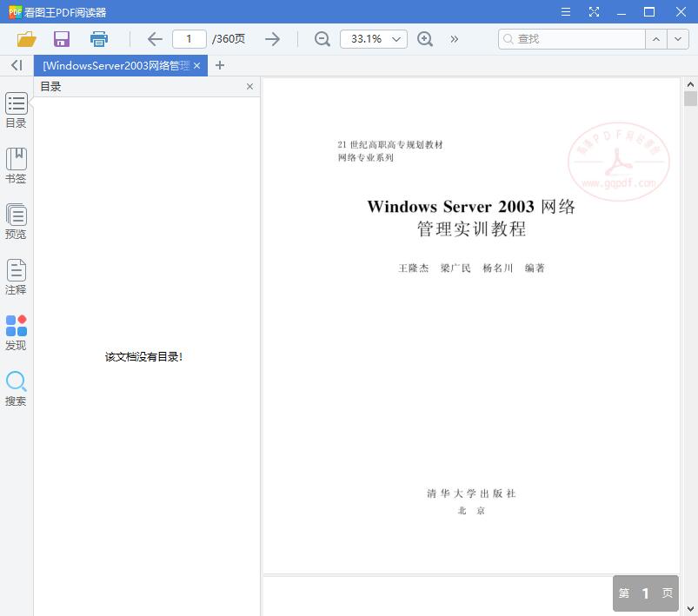Viewport: 698px width, 616px height.
Task: Zoom in with the magnifier plus icon
Action: [x=425, y=39]
